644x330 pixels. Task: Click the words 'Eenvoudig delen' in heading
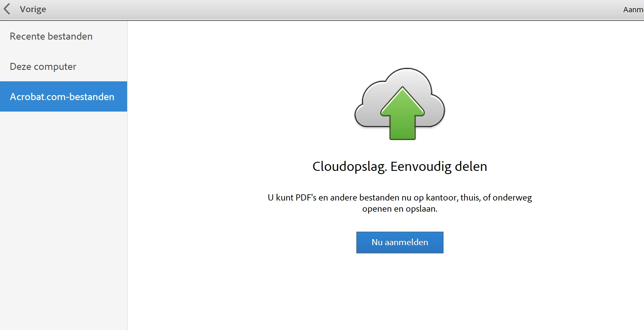tap(439, 166)
